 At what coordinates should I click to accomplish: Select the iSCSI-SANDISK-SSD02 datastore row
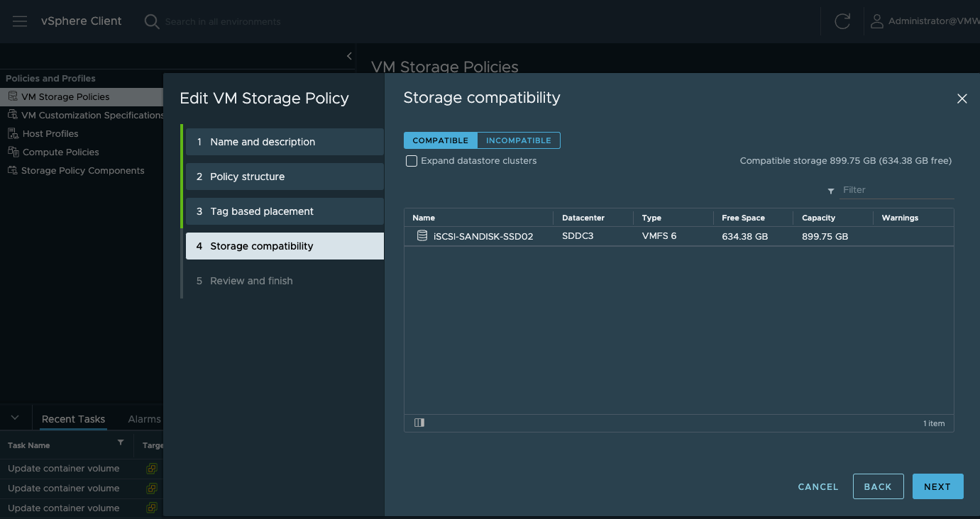(679, 236)
